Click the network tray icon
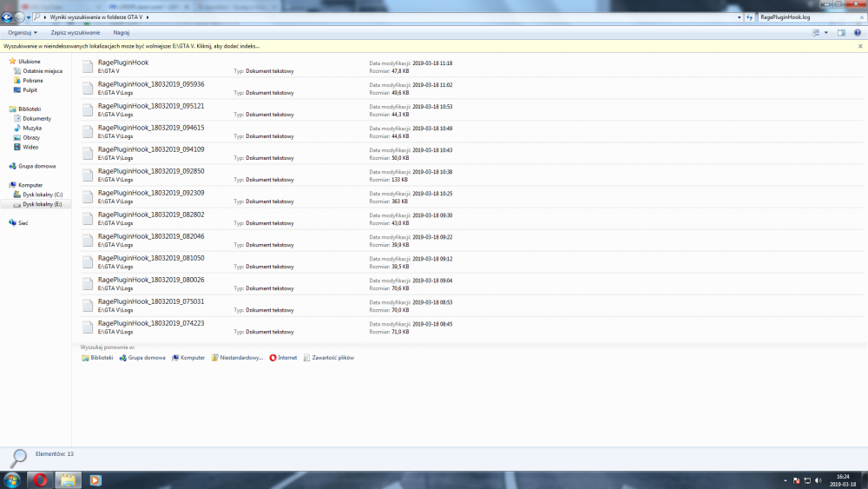Viewport: 868px width, 489px height. click(807, 480)
